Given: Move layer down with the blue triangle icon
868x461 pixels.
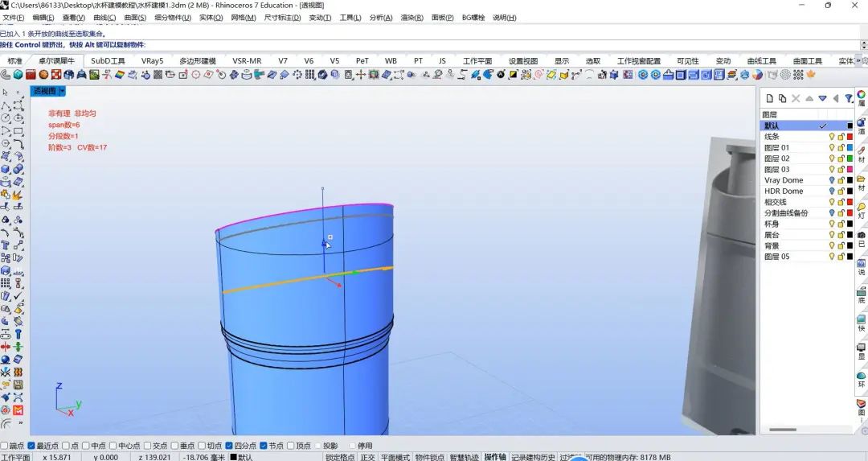Looking at the screenshot, I should click(823, 99).
